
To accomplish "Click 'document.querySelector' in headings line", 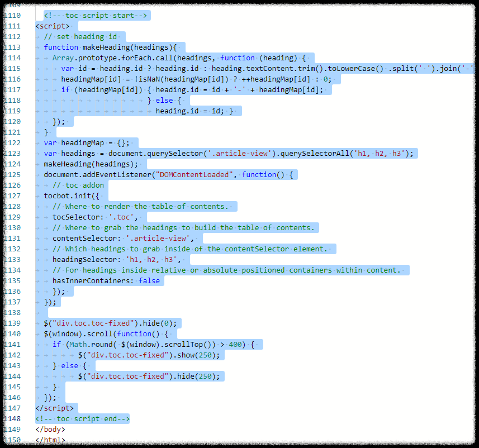I will [155, 153].
